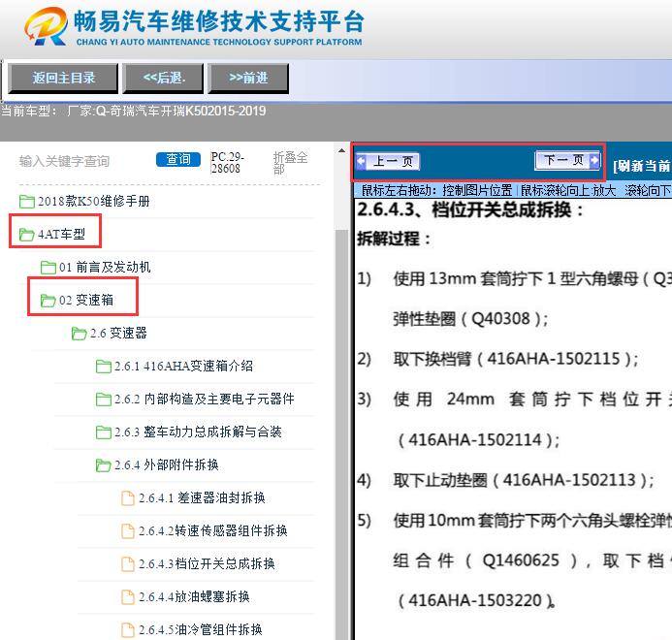Click the 刷新当前 refresh link
Viewport: 672px width, 640px height.
click(x=642, y=166)
